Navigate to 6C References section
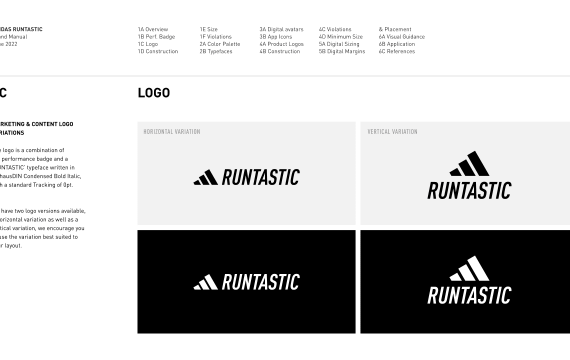 397,51
